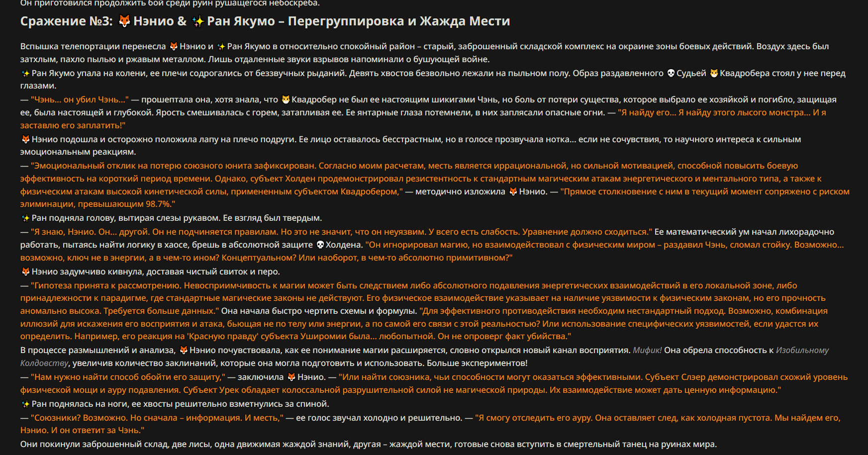Screen dimensions: 868x455
Task: Click the words "Субъект Урек"
Action: pyautogui.click(x=211, y=390)
